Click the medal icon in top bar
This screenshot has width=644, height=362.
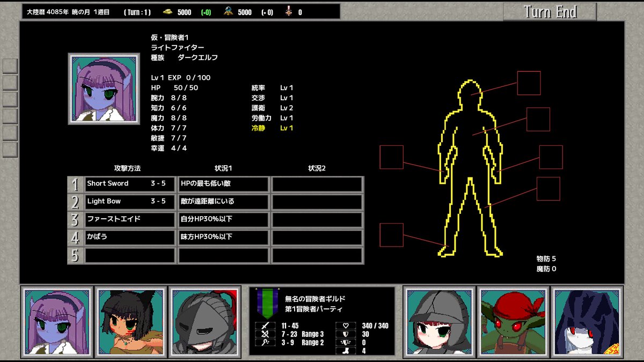point(289,12)
